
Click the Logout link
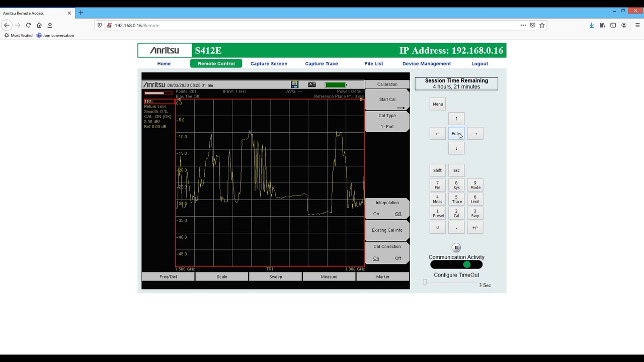pos(479,64)
